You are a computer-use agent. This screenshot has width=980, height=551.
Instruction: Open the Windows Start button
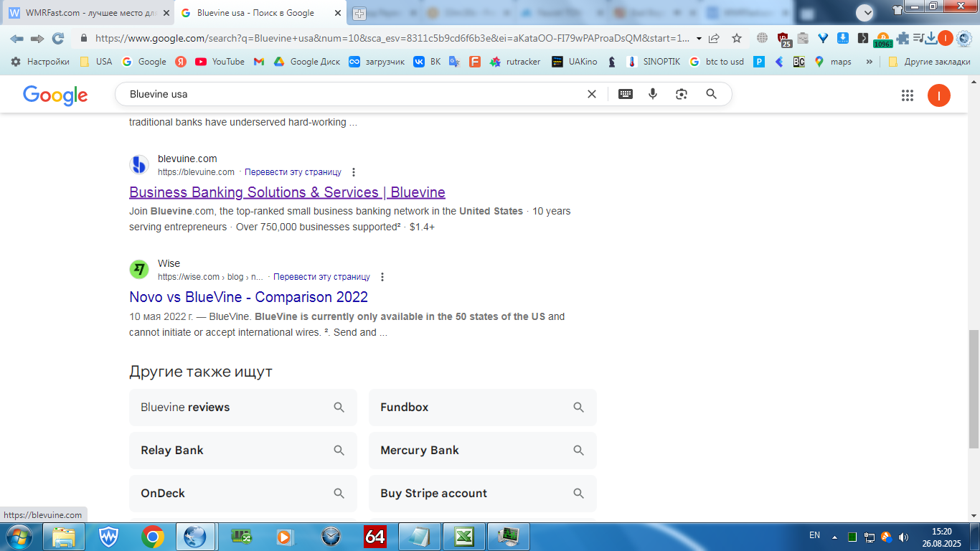tap(18, 537)
